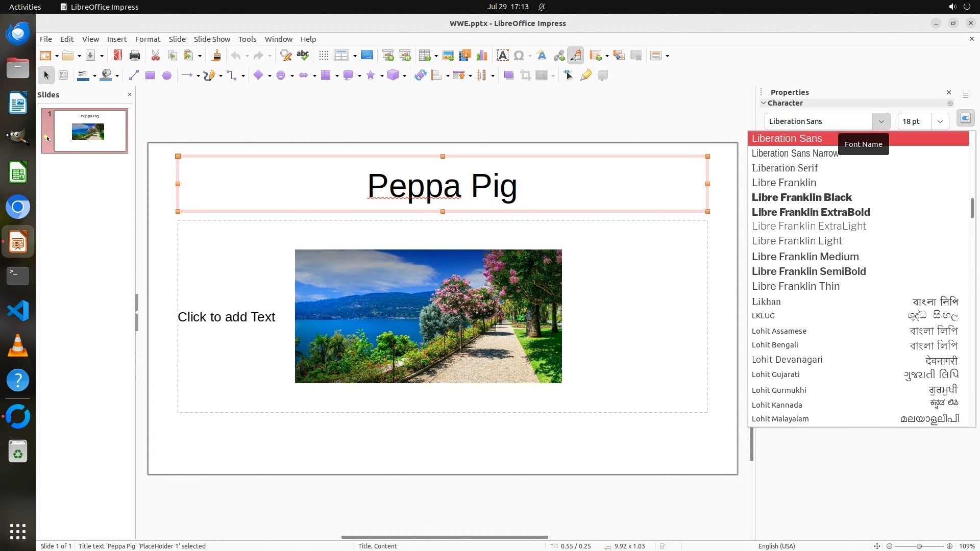Choose Libre Franklin Medium from font list
The height and width of the screenshot is (551, 980).
click(805, 257)
